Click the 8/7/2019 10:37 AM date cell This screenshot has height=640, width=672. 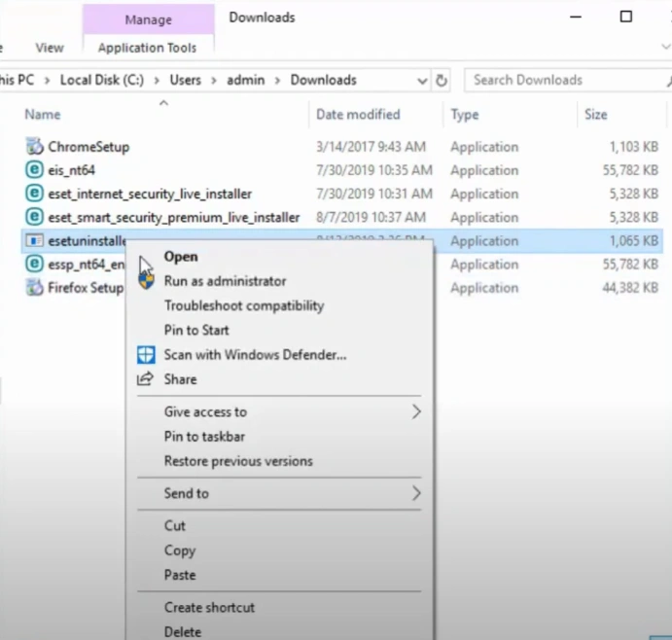[x=371, y=217]
